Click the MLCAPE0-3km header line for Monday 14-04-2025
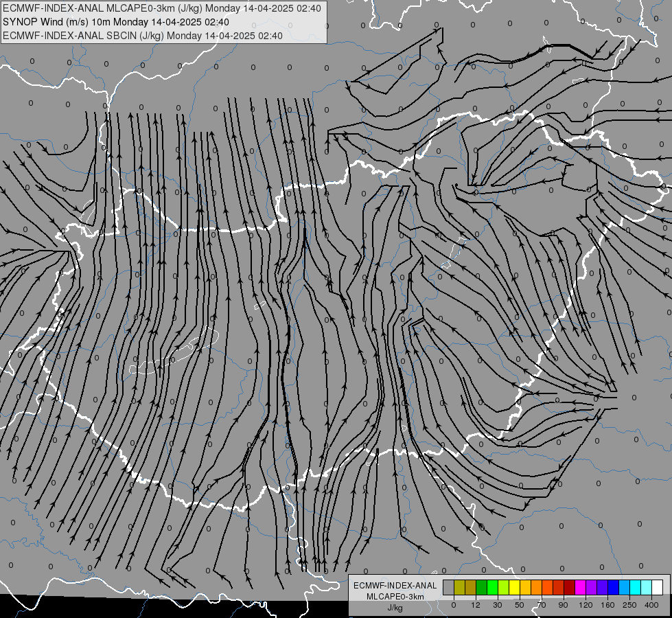The image size is (672, 618). (x=161, y=8)
